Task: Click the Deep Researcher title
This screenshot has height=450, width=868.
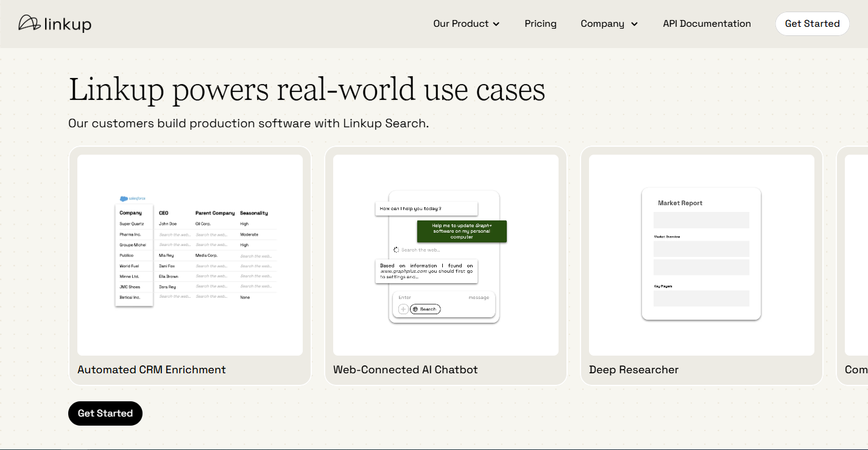Action: 633,370
